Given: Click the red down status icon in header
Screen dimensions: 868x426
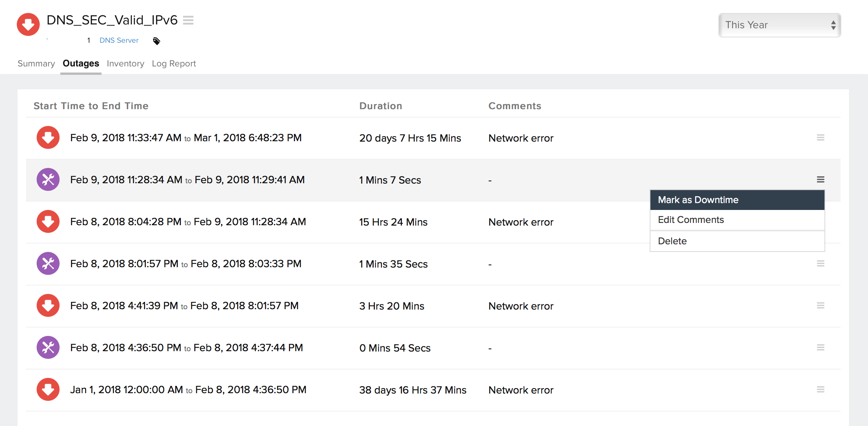Looking at the screenshot, I should (28, 24).
